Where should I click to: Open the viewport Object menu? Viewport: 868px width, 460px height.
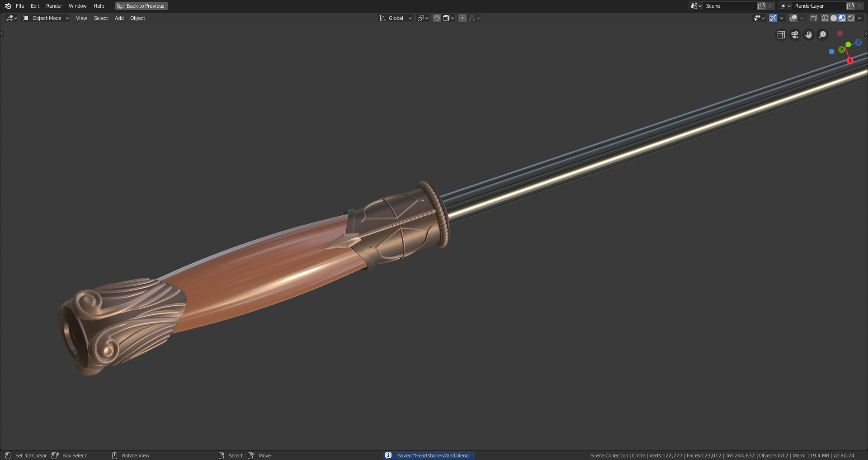(137, 18)
